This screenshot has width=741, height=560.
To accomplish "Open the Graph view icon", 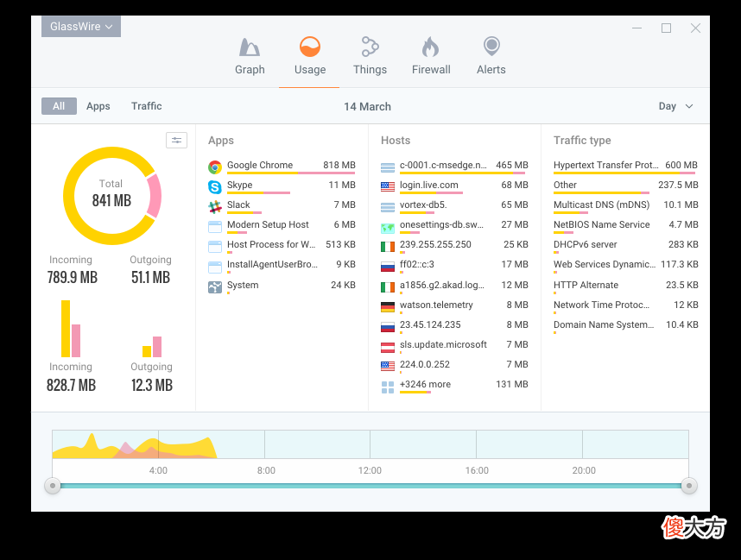I will pos(250,47).
